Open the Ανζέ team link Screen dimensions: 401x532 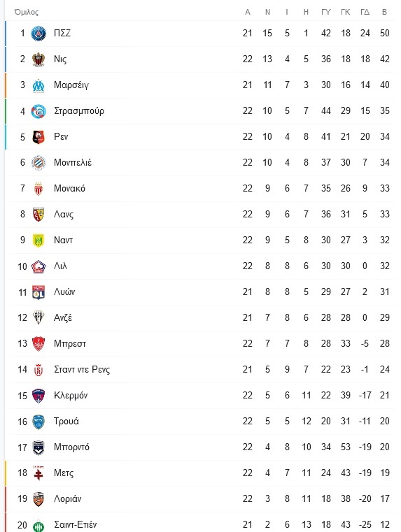click(63, 318)
